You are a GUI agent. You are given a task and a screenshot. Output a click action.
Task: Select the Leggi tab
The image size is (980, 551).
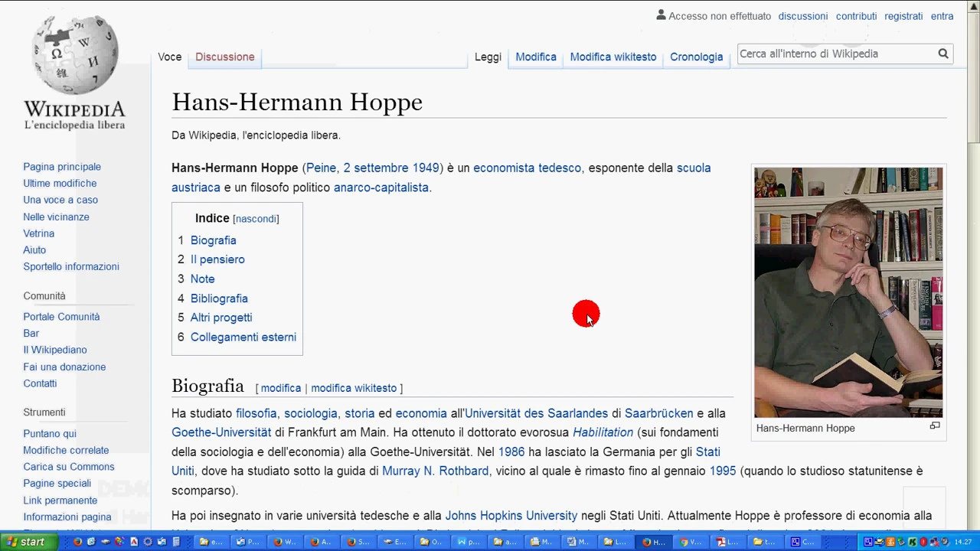[488, 57]
